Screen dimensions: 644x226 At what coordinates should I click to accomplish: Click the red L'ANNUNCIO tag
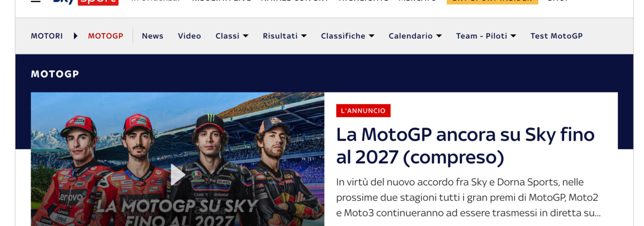[x=363, y=110]
